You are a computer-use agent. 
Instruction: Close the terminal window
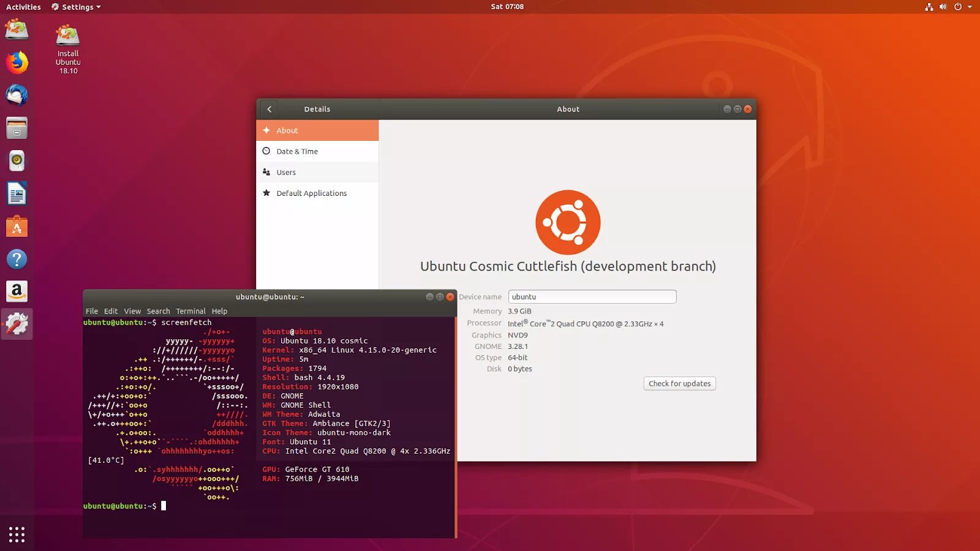pos(450,297)
